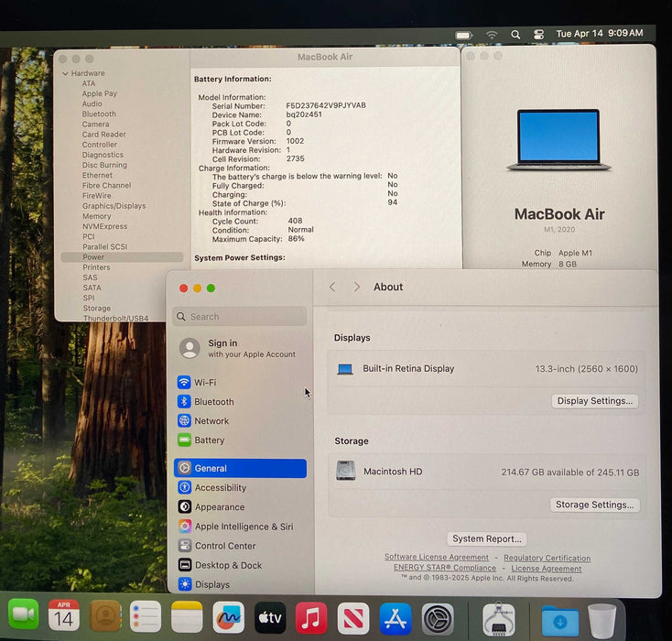Open Wi-Fi status in menu bar
The height and width of the screenshot is (641, 672).
tap(492, 35)
